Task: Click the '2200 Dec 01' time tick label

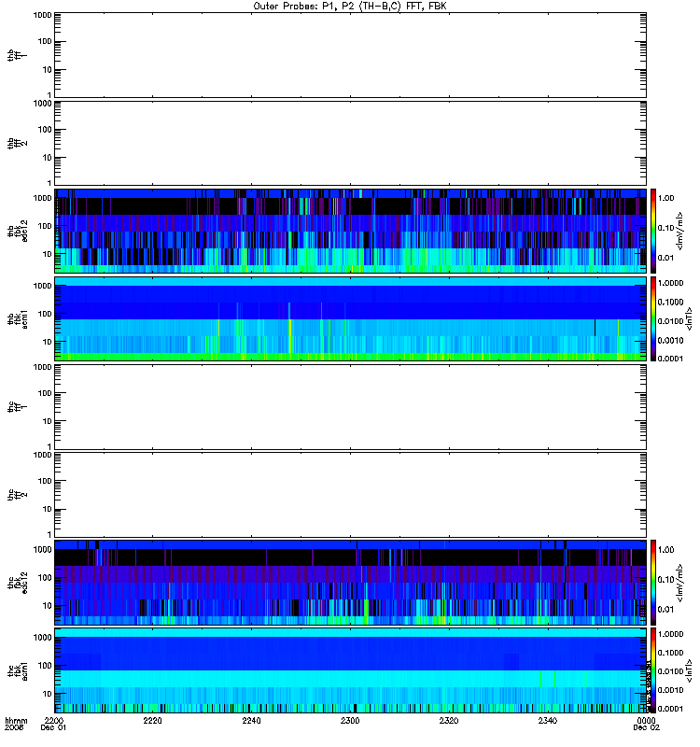Action: 53,725
